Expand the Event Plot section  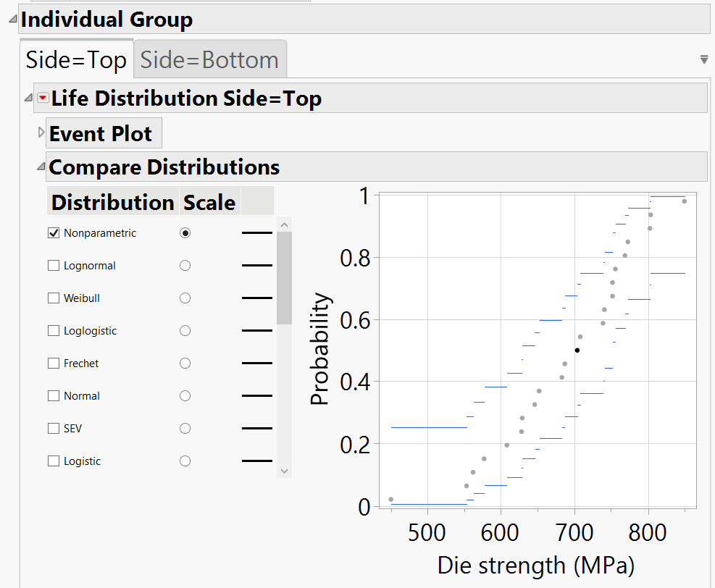[x=41, y=133]
